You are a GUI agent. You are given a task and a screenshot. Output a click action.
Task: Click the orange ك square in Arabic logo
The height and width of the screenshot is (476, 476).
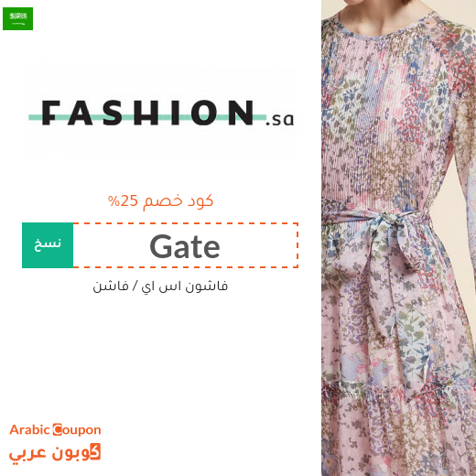(93, 451)
